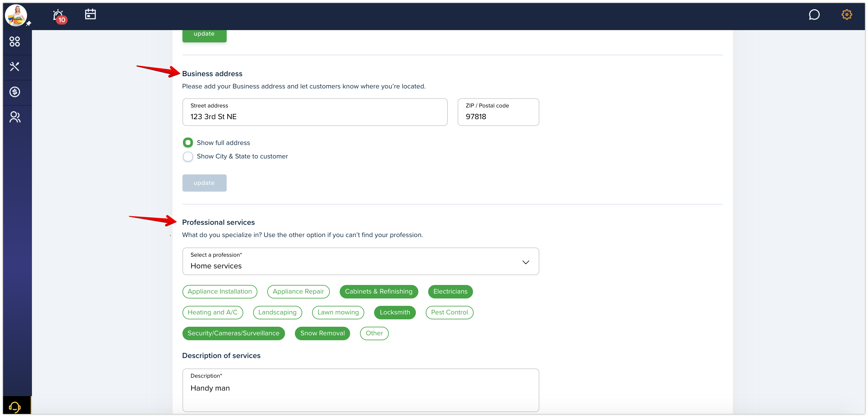Deselect Snow Removal service tag

pyautogui.click(x=323, y=333)
